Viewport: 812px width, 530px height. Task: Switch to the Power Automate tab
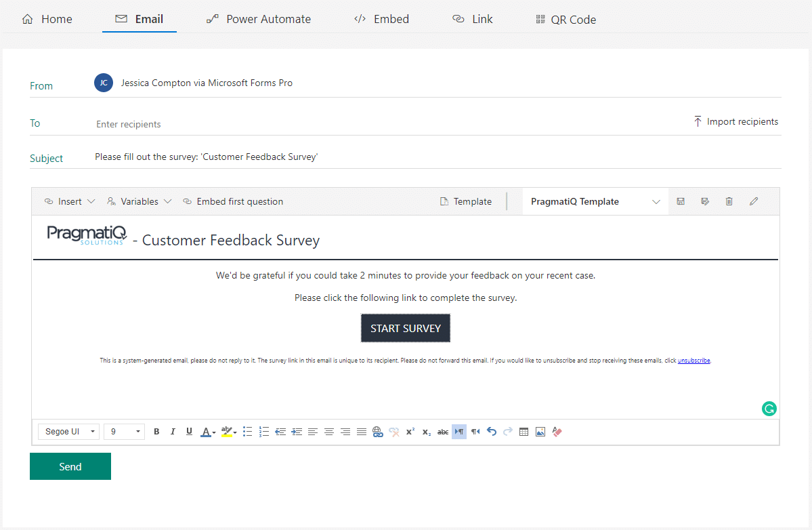point(259,19)
